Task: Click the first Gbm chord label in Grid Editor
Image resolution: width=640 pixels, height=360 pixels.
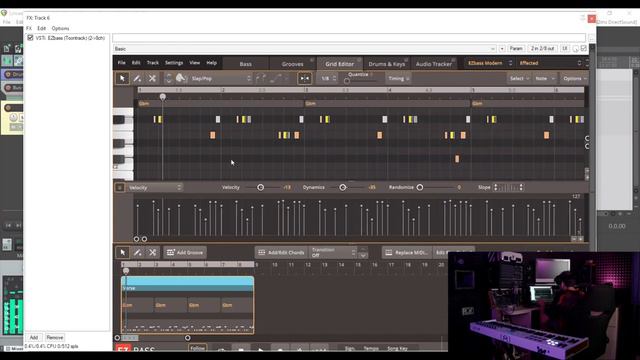Action: click(144, 104)
